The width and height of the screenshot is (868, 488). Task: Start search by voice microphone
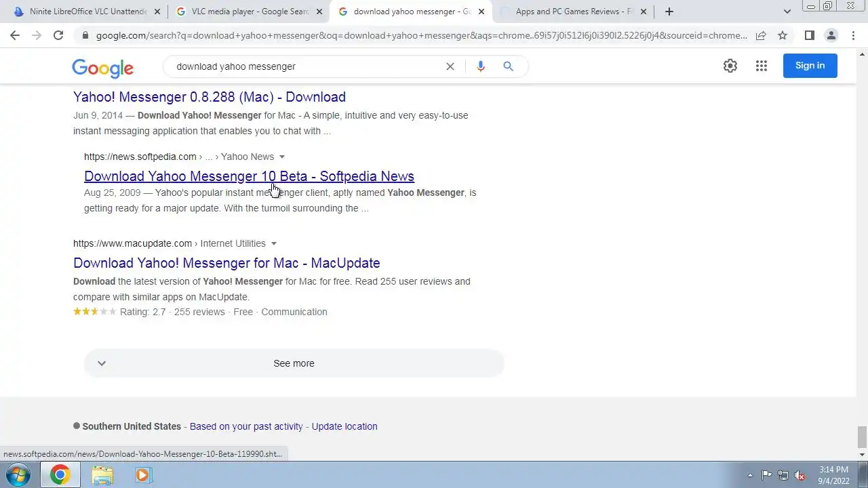coord(481,66)
